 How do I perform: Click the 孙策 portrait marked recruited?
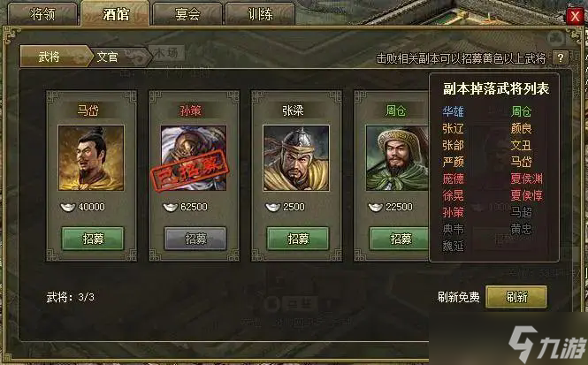click(x=194, y=158)
